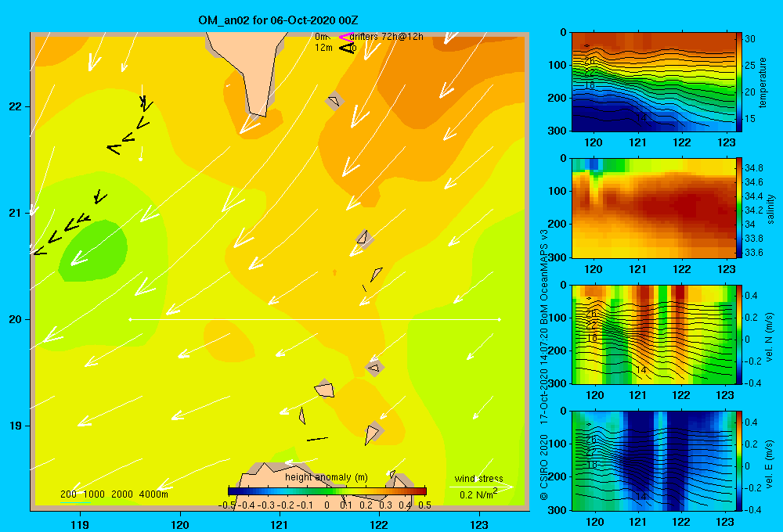Click the vel. E color bar

point(739,461)
